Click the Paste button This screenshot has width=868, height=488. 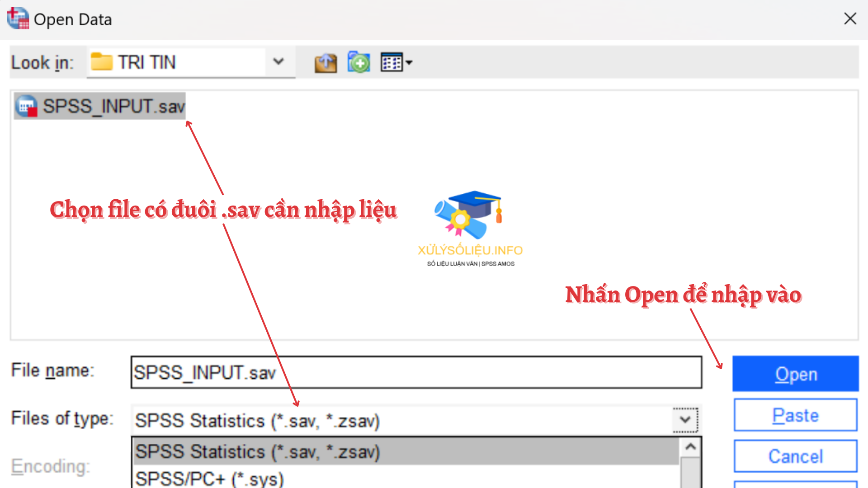pos(796,415)
